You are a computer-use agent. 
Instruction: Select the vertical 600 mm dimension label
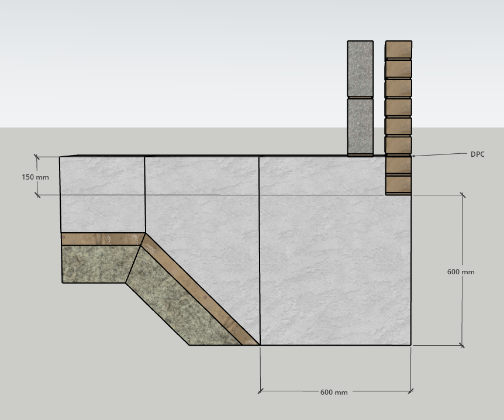coord(461,272)
